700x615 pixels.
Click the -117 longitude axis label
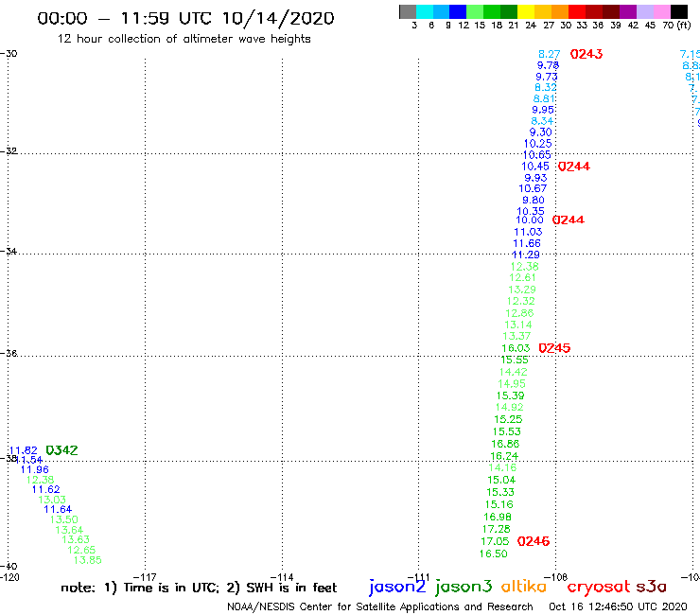[145, 577]
